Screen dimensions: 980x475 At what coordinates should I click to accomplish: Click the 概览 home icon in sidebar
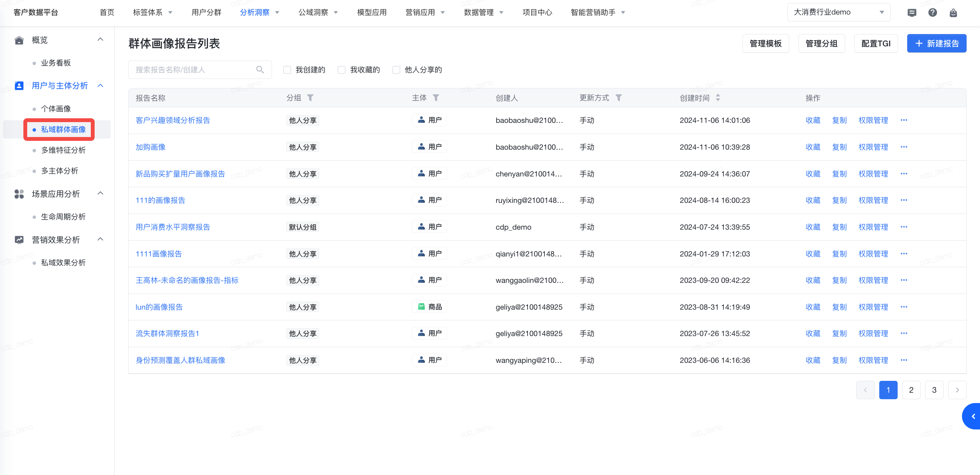[x=19, y=40]
